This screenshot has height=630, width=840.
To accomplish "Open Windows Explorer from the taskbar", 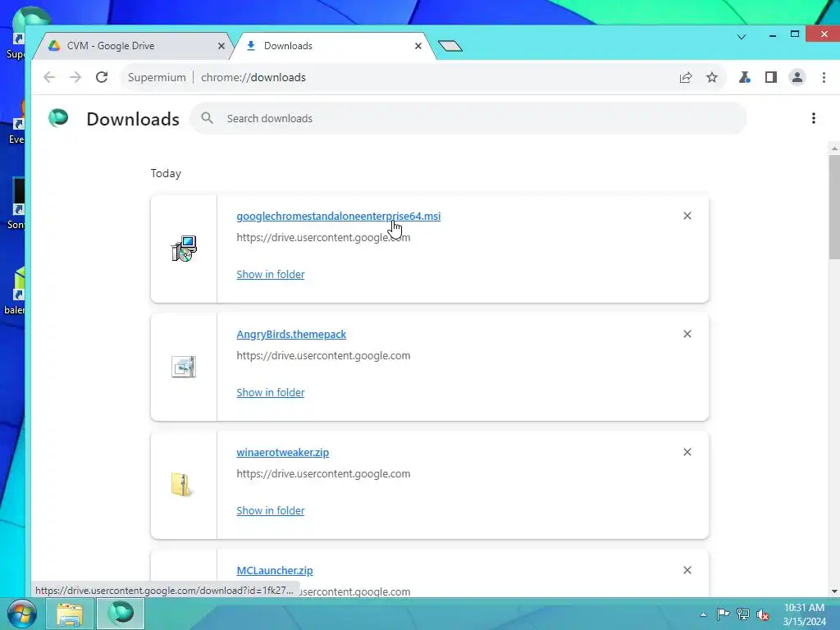I will [x=70, y=614].
